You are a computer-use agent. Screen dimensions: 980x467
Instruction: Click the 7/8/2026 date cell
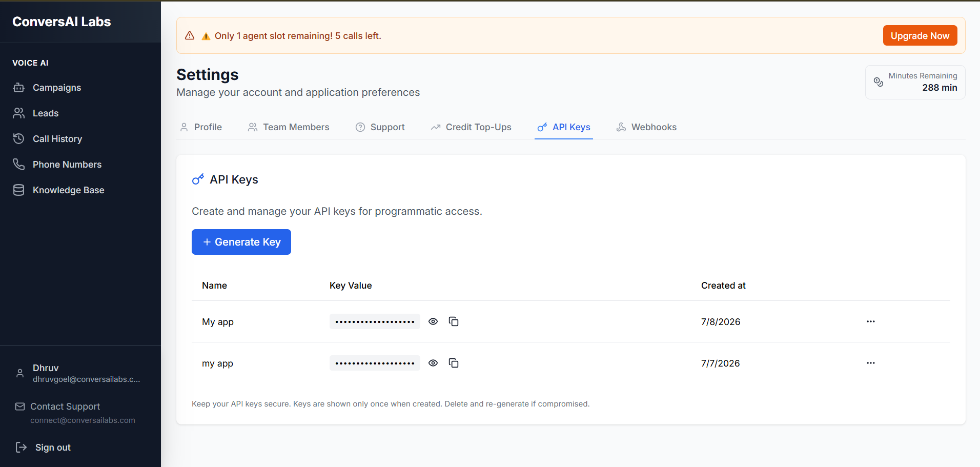click(721, 322)
